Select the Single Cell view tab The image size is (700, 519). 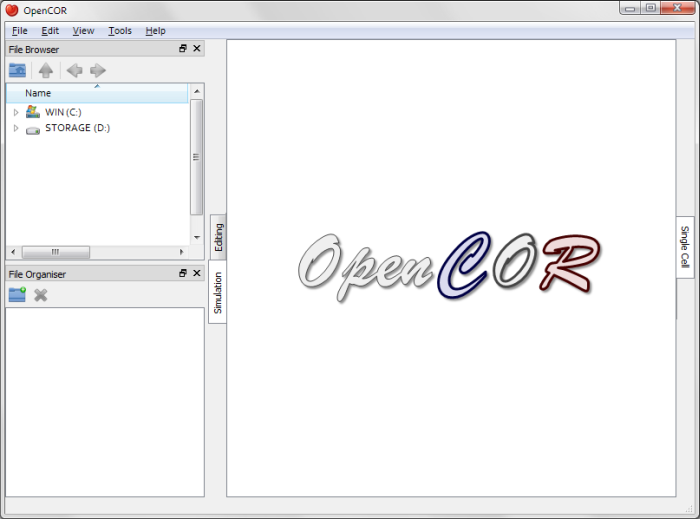pos(685,247)
